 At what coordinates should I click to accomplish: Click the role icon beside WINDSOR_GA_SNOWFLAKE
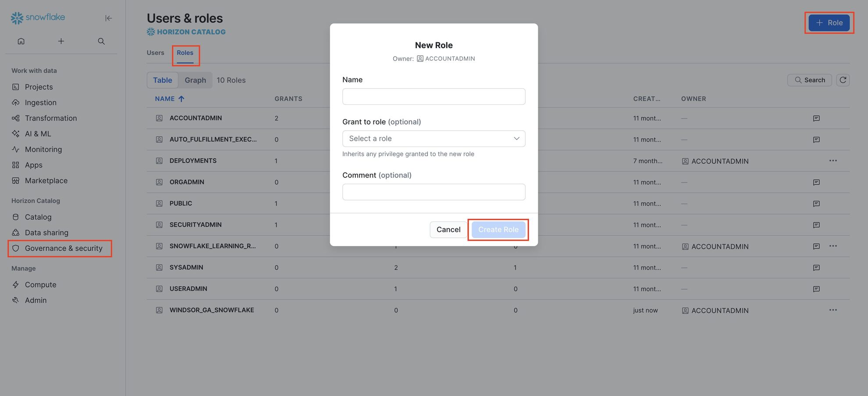tap(159, 310)
